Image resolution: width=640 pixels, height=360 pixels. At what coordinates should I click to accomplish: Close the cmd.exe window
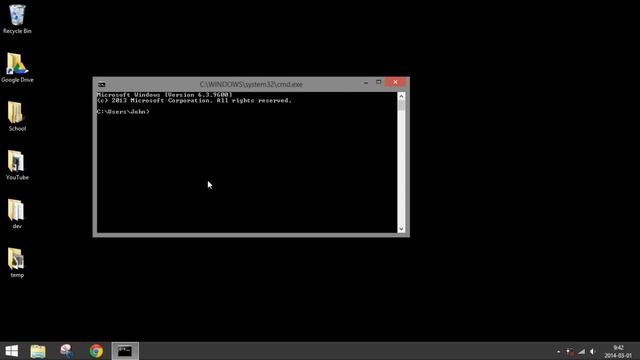[x=395, y=82]
